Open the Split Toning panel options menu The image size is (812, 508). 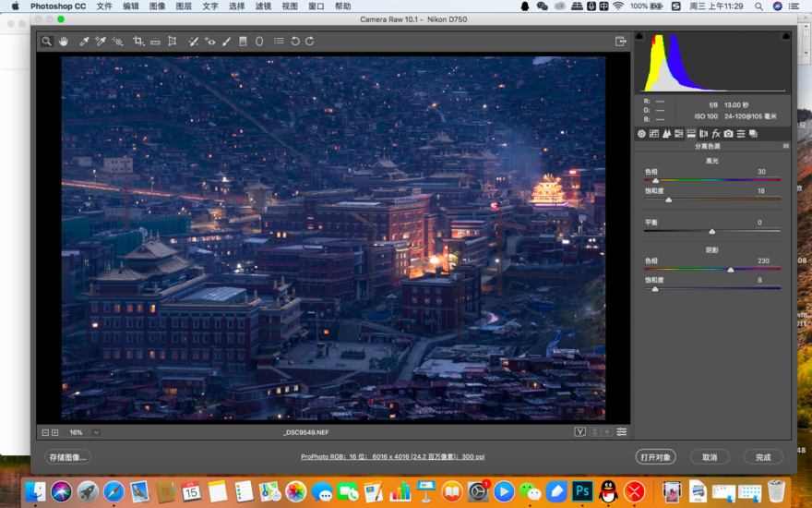pyautogui.click(x=786, y=146)
